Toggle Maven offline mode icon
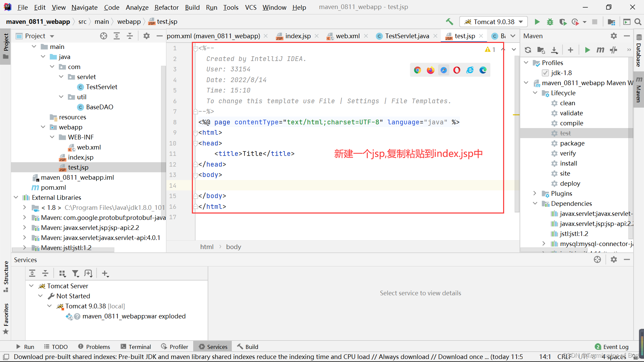This screenshot has height=362, width=644. pos(613,50)
